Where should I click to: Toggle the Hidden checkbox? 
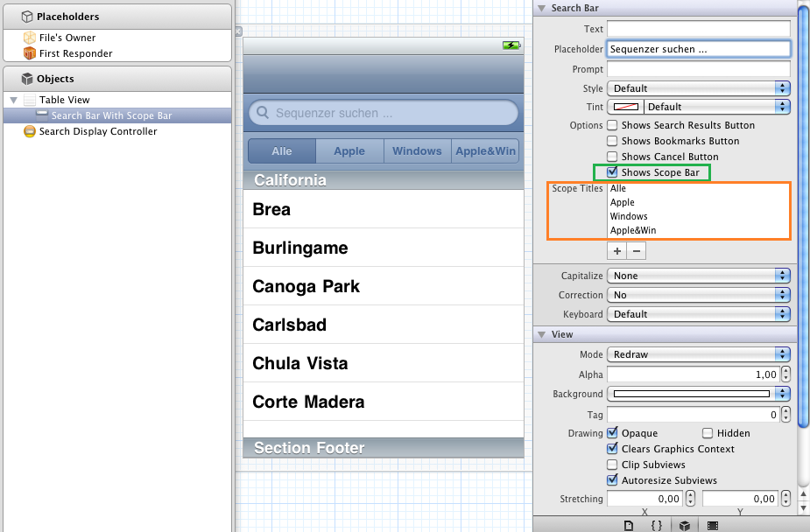[708, 433]
